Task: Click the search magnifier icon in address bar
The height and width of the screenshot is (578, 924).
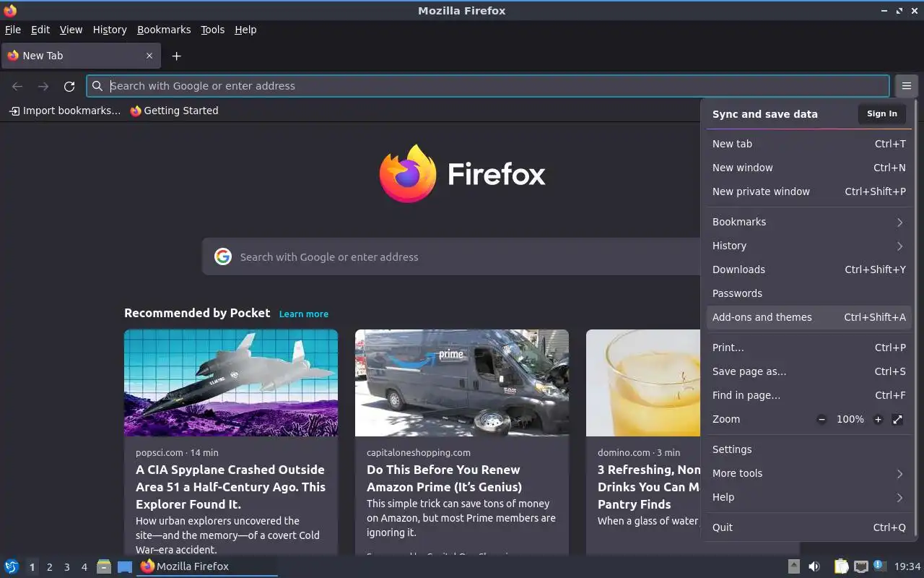Action: (x=97, y=86)
